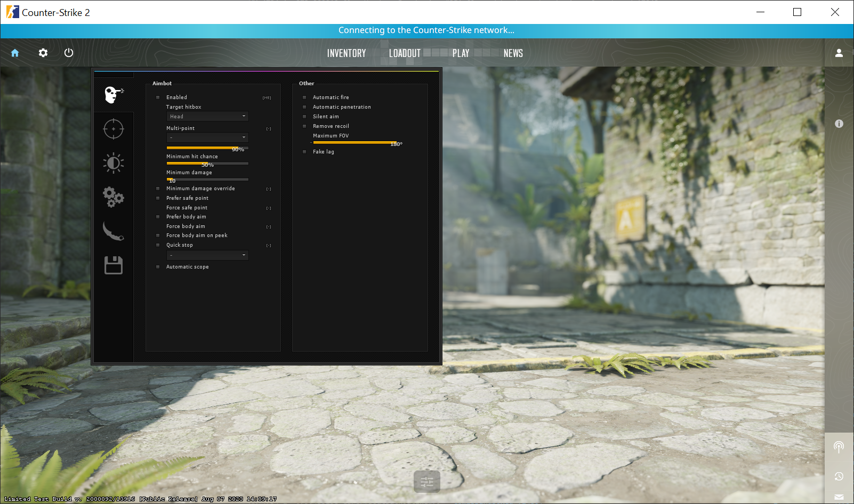Tick the Prefer safe point checkbox
The image size is (854, 504).
click(x=158, y=198)
